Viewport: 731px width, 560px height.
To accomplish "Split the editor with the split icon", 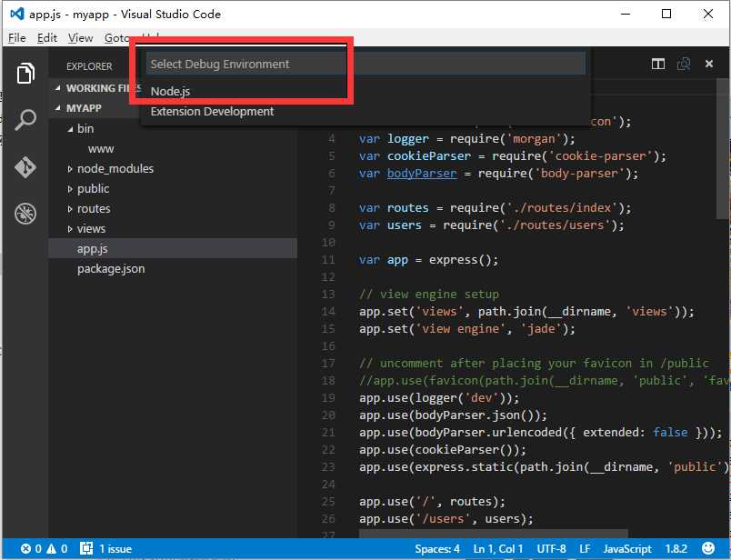I will (657, 64).
